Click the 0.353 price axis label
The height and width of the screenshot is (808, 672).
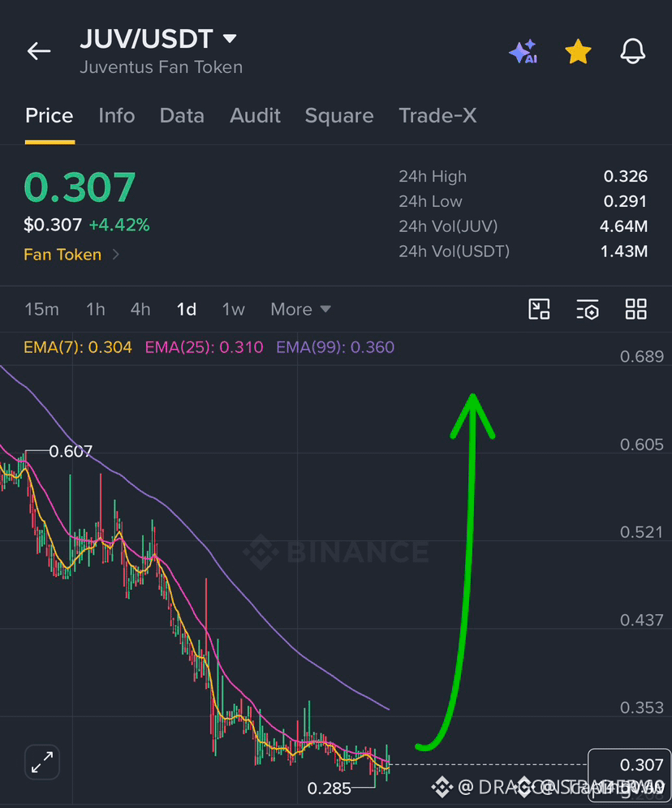click(642, 707)
